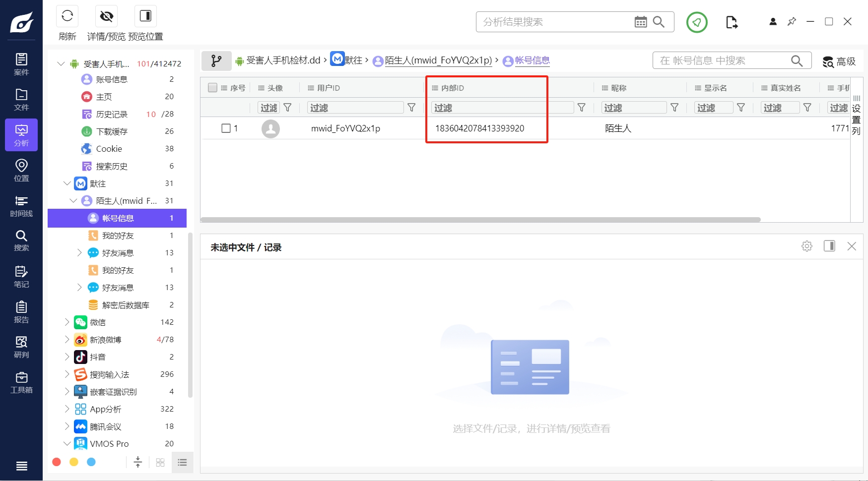868x481 pixels.
Task: Collapse the 默往 tree node
Action: (x=67, y=183)
